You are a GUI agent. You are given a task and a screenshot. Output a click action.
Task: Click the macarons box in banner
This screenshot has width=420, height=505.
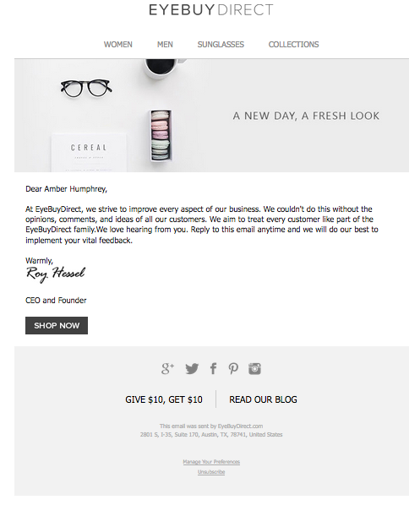[x=161, y=135]
